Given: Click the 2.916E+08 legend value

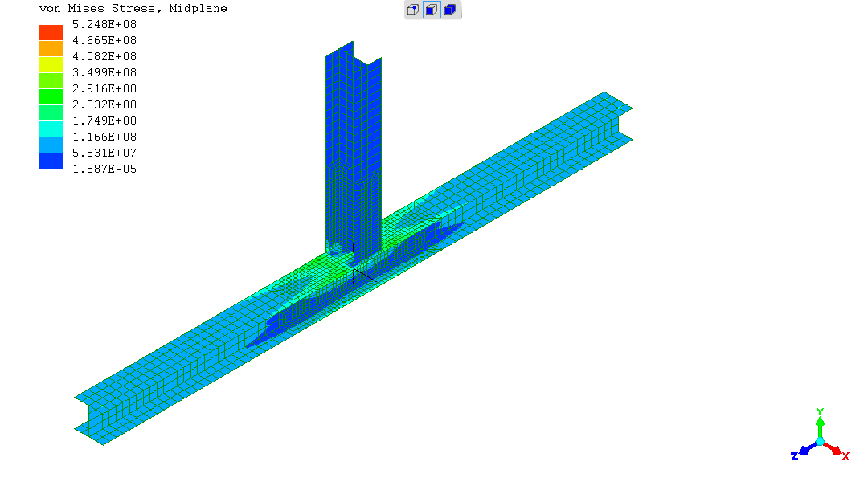Looking at the screenshot, I should click(104, 88).
